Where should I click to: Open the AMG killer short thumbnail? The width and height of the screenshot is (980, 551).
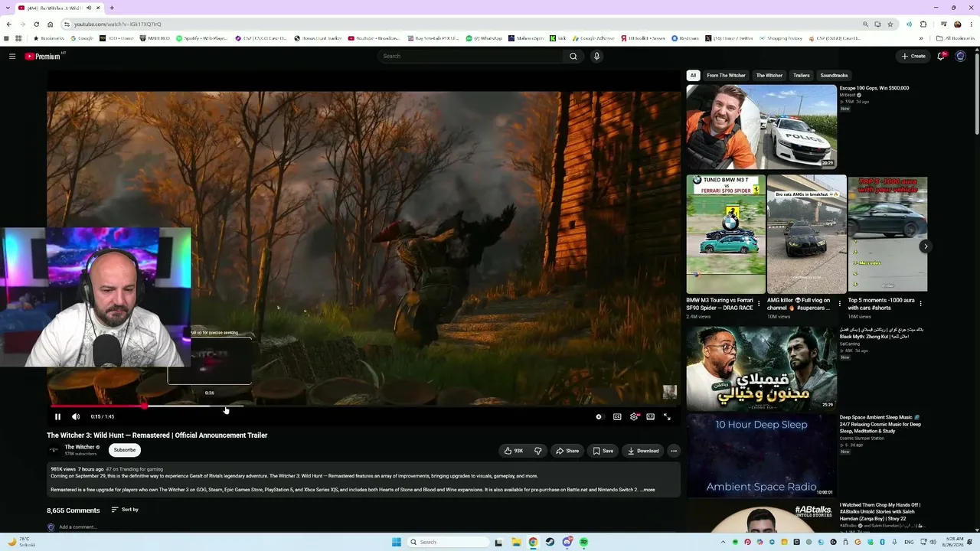coord(807,234)
